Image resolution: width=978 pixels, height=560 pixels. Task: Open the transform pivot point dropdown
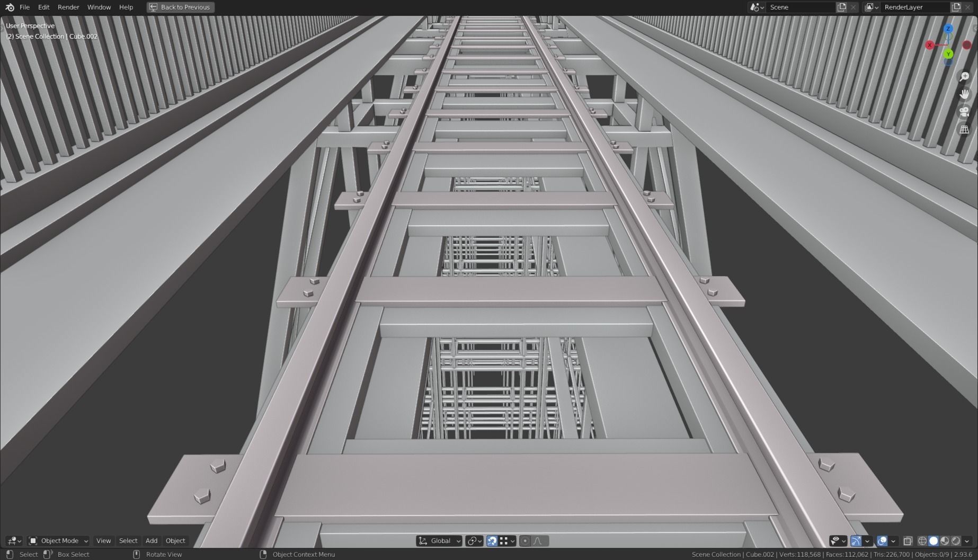tap(474, 541)
